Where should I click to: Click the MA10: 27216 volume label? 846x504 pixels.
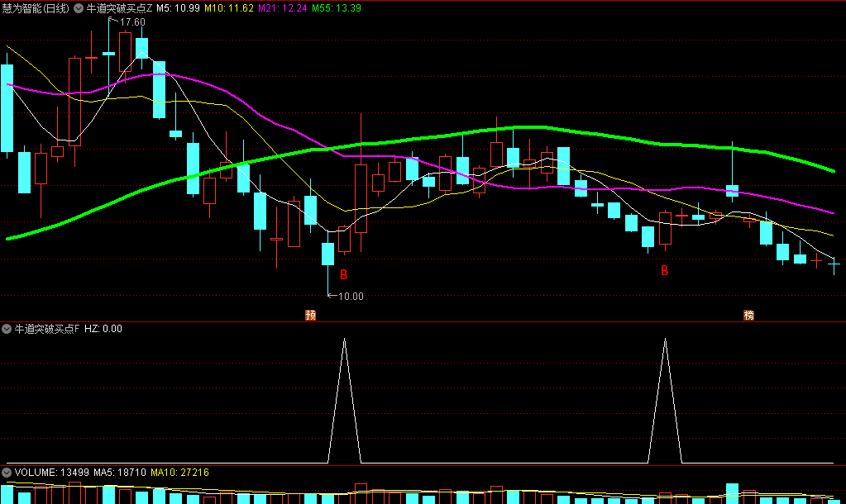point(179,473)
